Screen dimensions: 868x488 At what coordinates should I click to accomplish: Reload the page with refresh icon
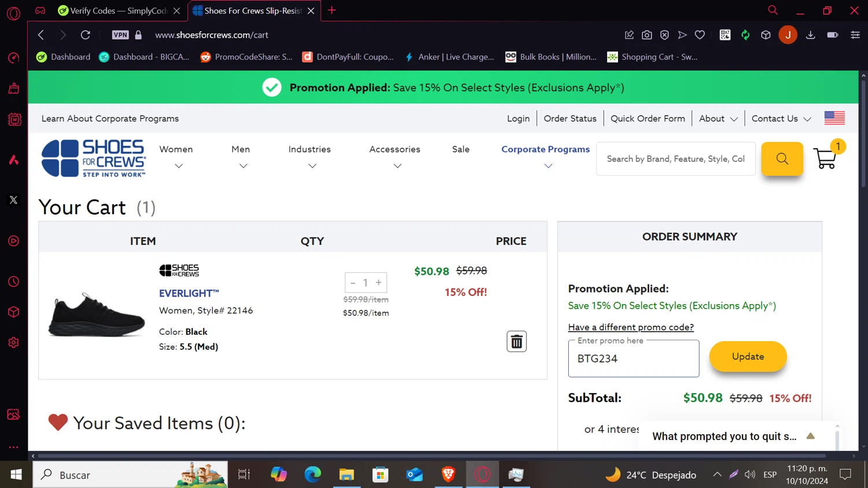coord(85,35)
